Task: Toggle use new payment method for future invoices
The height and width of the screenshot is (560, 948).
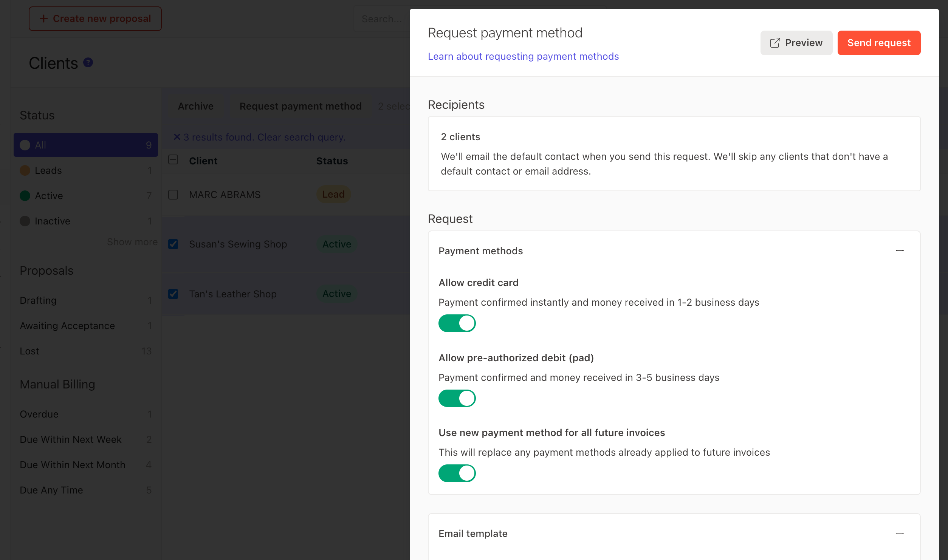Action: [x=457, y=473]
